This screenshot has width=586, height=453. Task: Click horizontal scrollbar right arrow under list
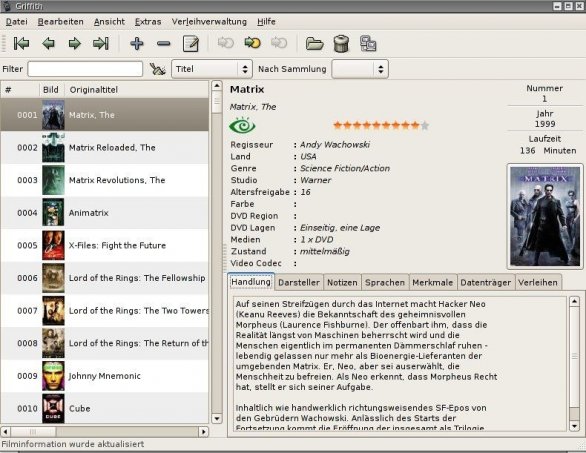(x=203, y=432)
